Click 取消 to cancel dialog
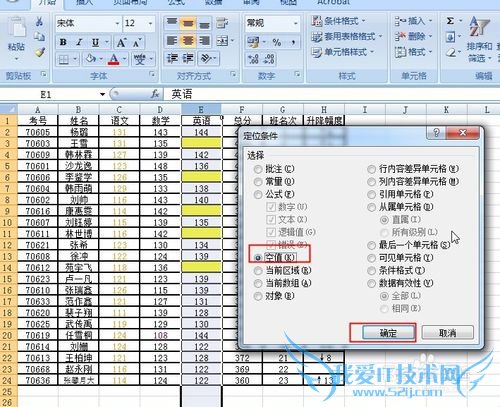This screenshot has height=407, width=500. pos(448,333)
